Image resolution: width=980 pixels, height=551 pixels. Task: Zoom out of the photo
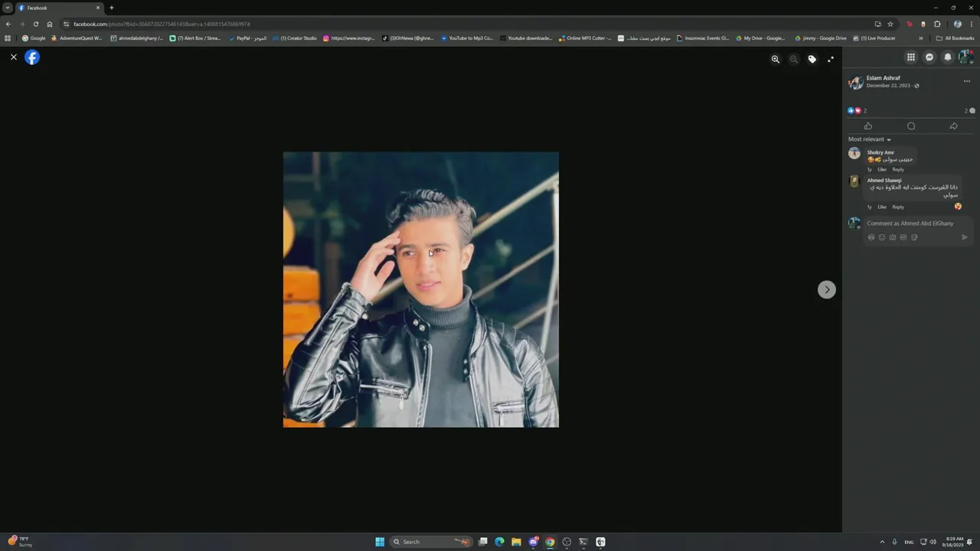[794, 59]
